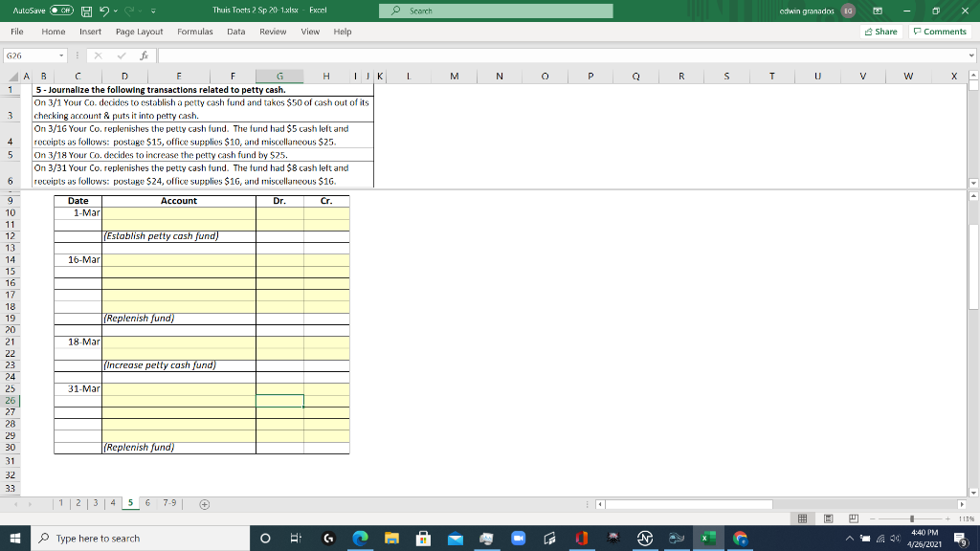The width and height of the screenshot is (980, 551).
Task: Click the Undo icon
Action: [103, 11]
